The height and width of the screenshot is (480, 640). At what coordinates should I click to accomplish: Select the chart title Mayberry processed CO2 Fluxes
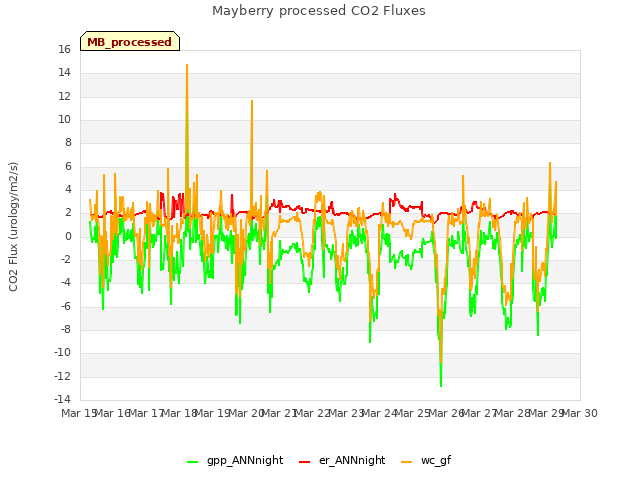click(x=319, y=11)
